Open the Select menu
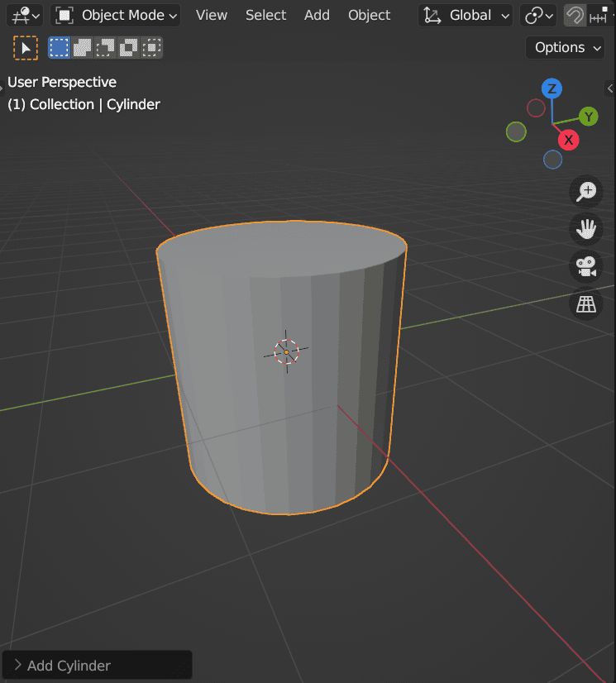The height and width of the screenshot is (683, 616). tap(265, 16)
